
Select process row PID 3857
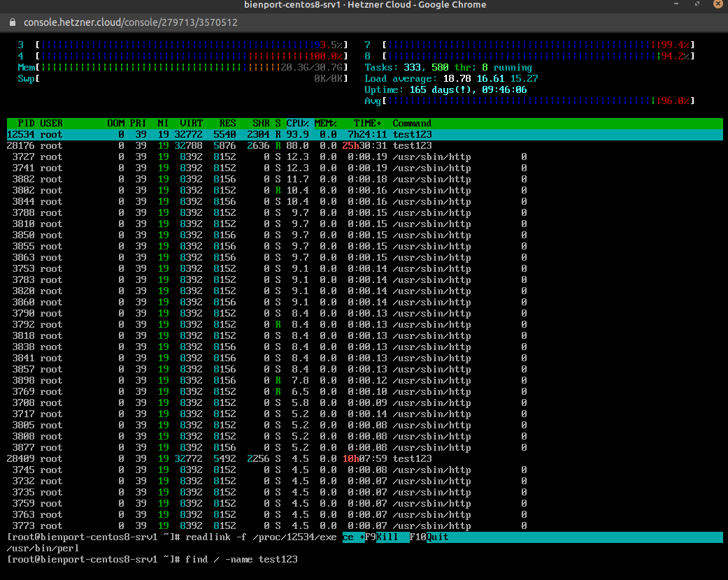point(364,370)
